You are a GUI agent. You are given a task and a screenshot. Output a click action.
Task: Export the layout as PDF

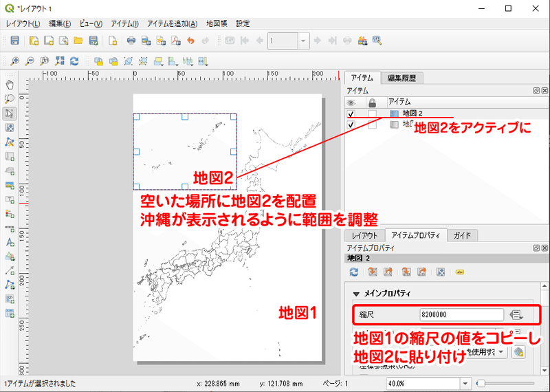(x=176, y=41)
